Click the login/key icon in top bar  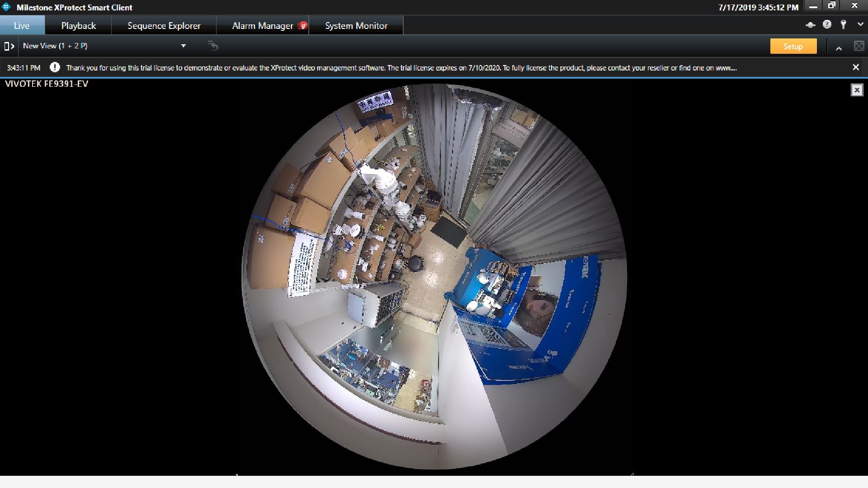pos(843,25)
